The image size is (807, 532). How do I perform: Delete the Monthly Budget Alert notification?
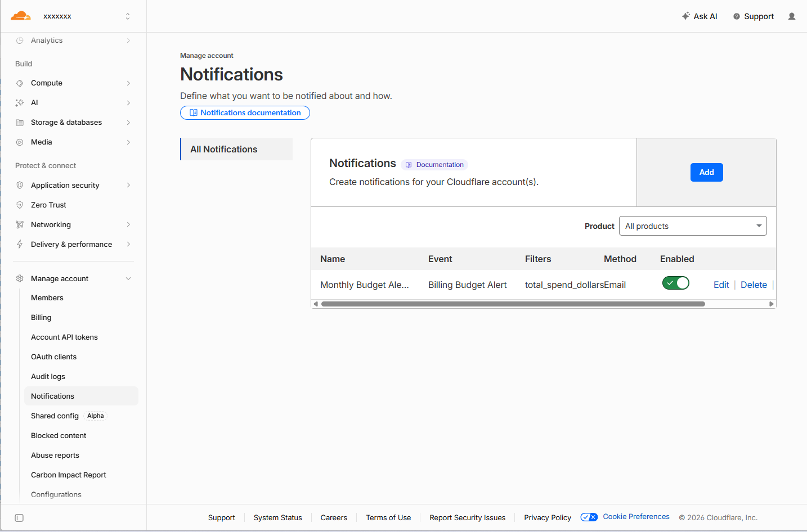click(754, 285)
